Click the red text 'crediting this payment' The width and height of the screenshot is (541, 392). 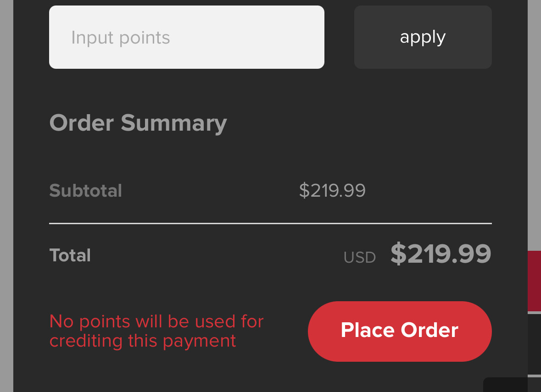click(142, 341)
